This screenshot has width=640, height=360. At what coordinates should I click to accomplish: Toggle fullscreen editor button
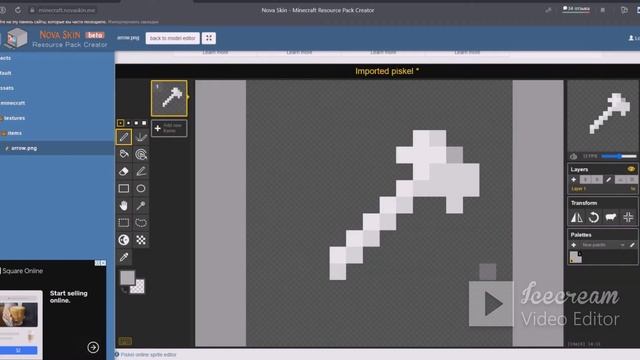click(209, 38)
